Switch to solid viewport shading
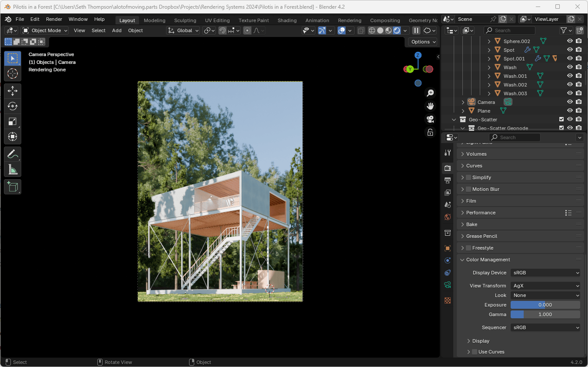This screenshot has height=367, width=588. (x=380, y=30)
